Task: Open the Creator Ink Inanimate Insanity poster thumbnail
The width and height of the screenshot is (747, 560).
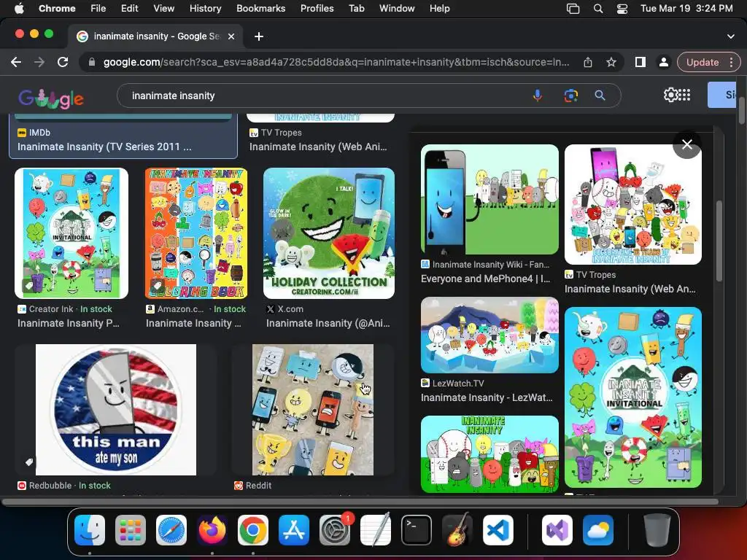Action: (71, 233)
